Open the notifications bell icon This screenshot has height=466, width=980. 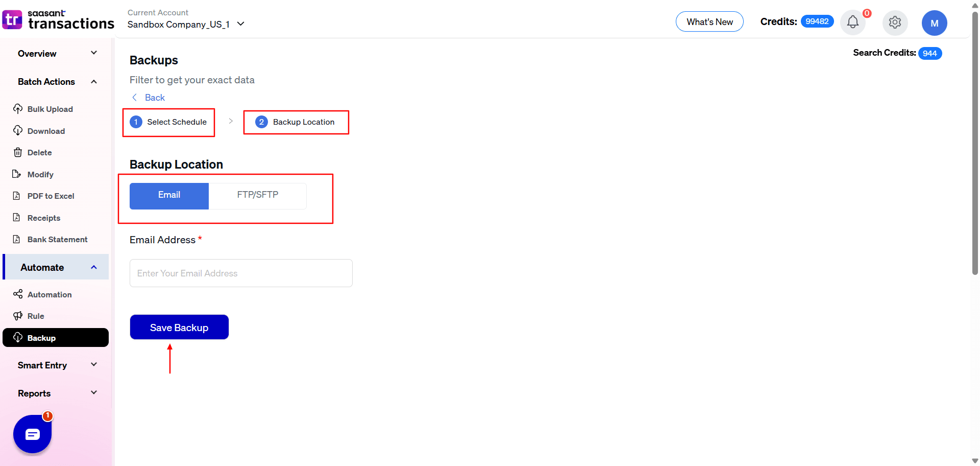(x=853, y=22)
